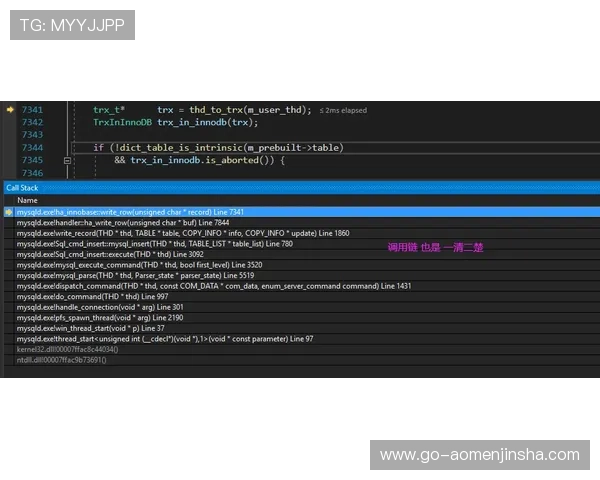600x480 pixels.
Task: Select Sql_cmd_insert::execute frame Line 3092
Action: (x=110, y=254)
